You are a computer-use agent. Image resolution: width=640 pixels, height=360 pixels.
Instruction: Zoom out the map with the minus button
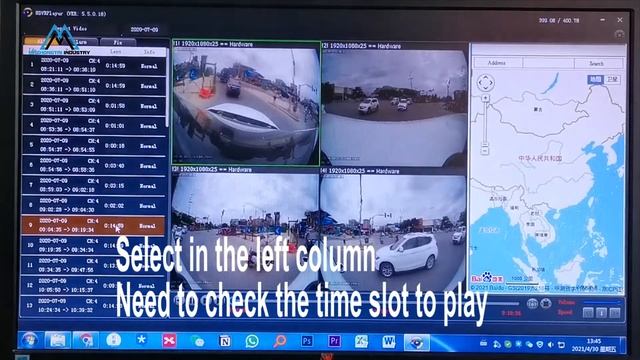tap(485, 150)
